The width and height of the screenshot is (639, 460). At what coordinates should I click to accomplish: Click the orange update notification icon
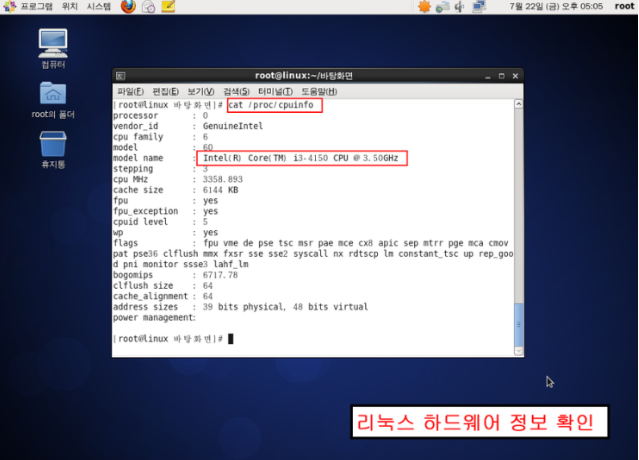tap(424, 7)
